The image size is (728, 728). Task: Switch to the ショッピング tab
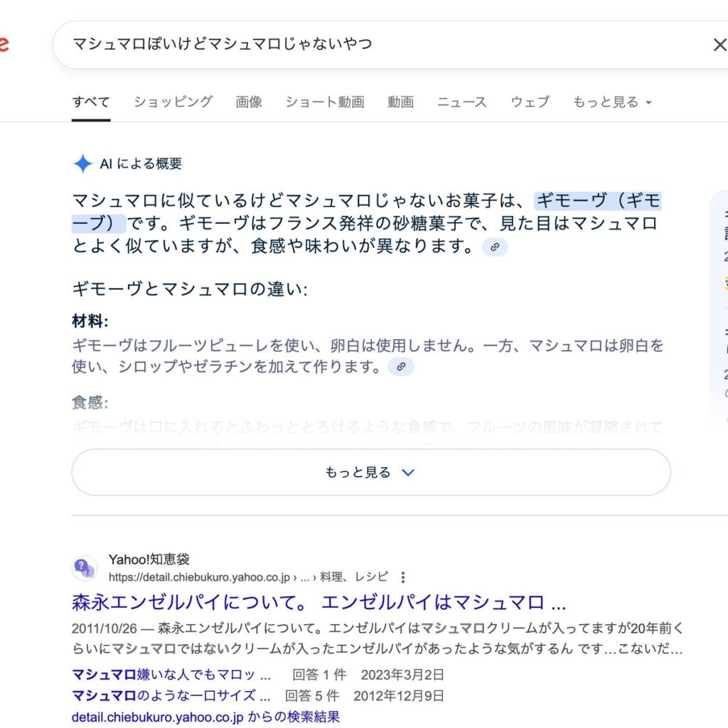click(x=173, y=102)
